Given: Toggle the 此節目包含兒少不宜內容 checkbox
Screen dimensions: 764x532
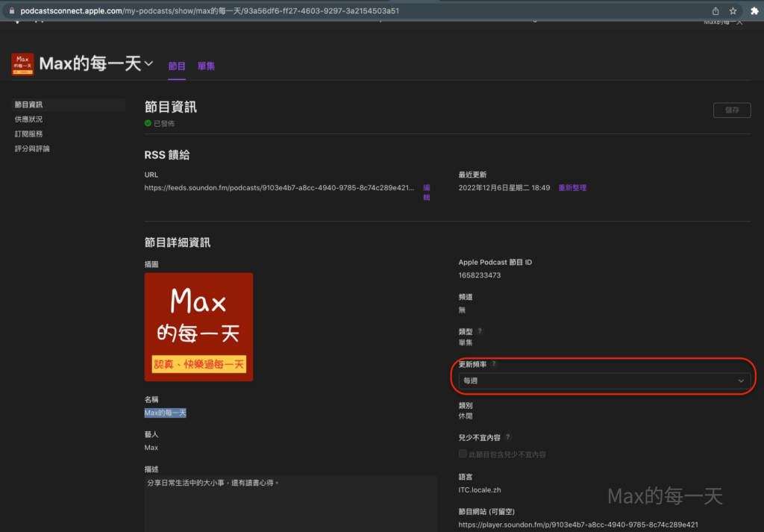Looking at the screenshot, I should (463, 454).
